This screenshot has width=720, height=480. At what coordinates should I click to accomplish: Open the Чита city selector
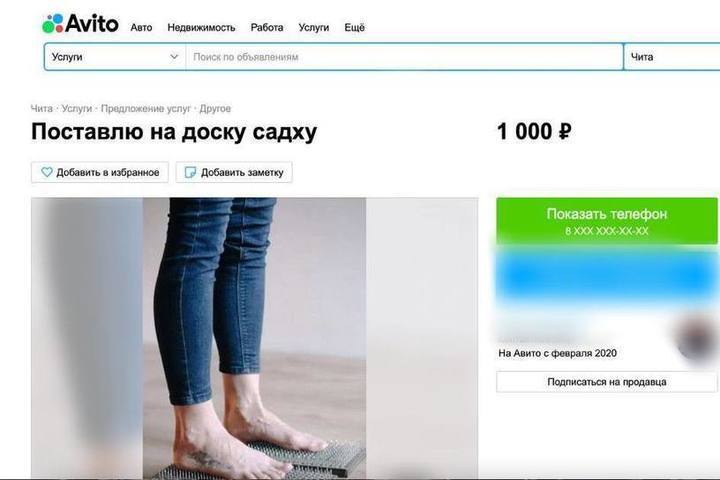click(x=672, y=57)
